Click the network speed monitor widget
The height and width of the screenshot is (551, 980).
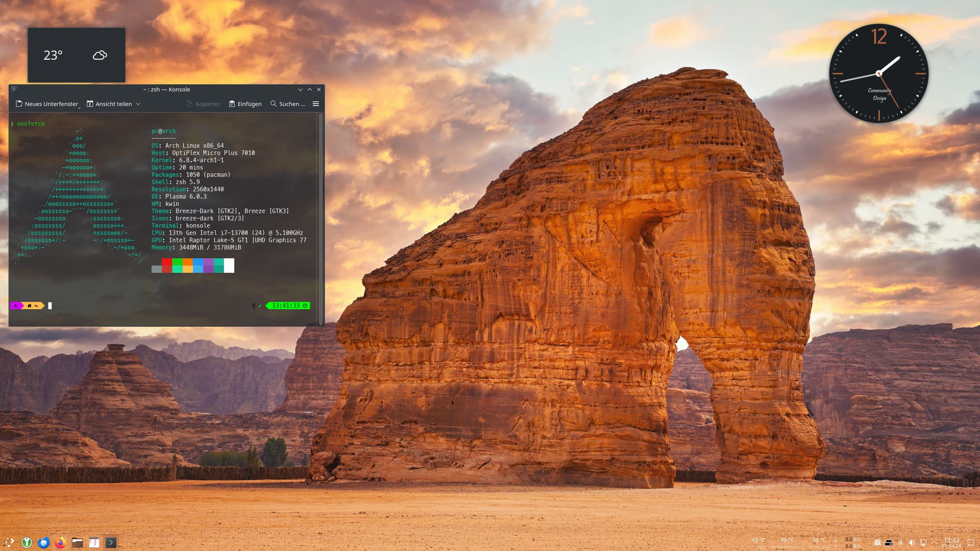[x=849, y=543]
